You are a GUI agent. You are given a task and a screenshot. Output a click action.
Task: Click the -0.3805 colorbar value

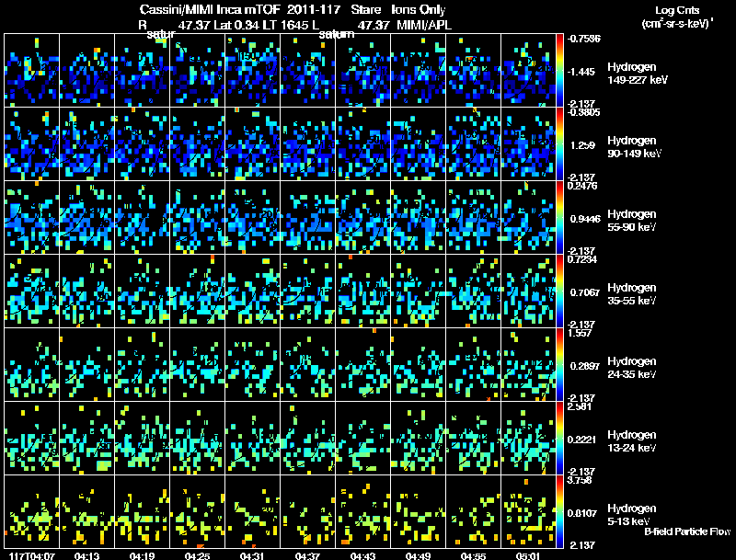point(583,112)
